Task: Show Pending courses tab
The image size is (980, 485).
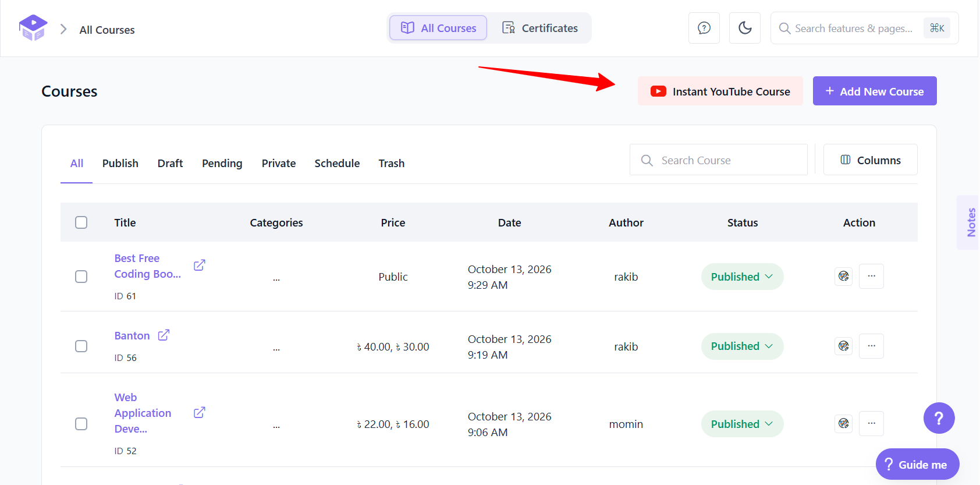Action: [x=222, y=164]
